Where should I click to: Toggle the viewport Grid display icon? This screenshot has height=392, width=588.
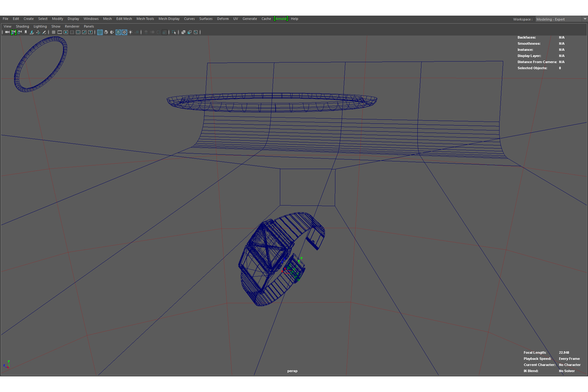click(x=54, y=32)
